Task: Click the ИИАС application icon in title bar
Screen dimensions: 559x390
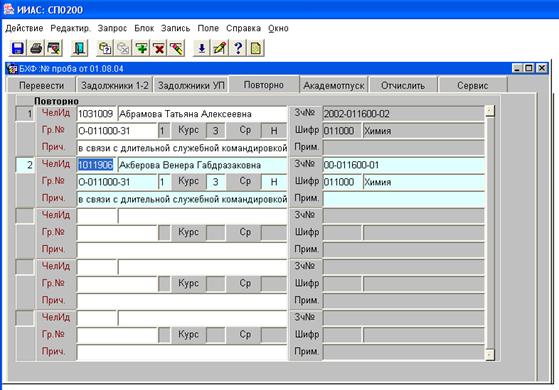Action: [x=8, y=9]
